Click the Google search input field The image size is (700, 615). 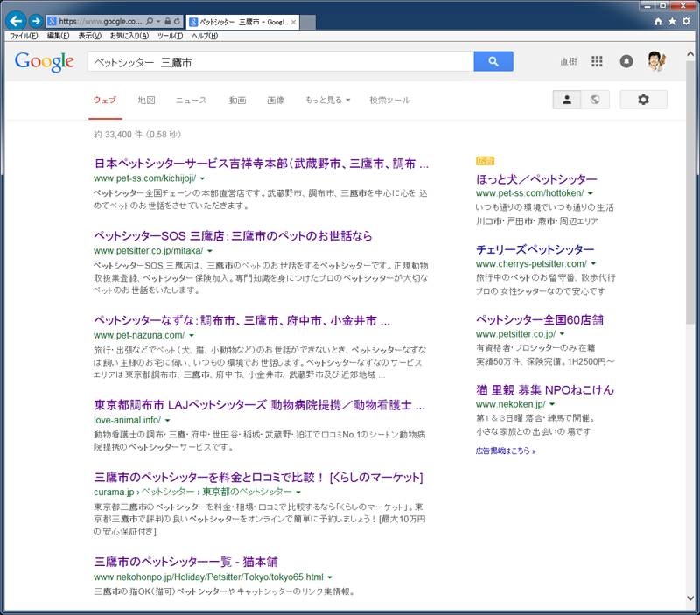[x=280, y=61]
